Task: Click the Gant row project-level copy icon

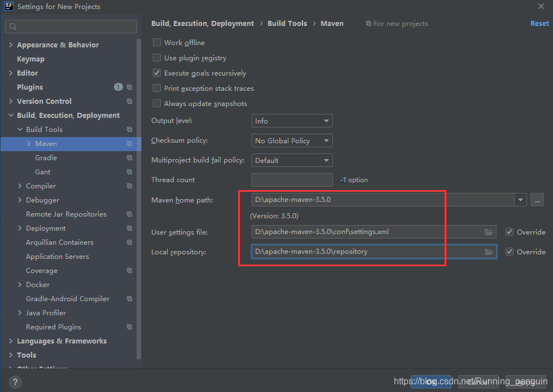Action: [129, 171]
